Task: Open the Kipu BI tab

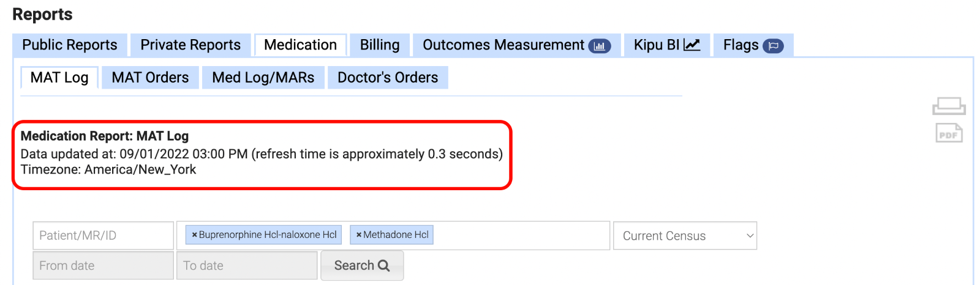Action: [x=666, y=45]
